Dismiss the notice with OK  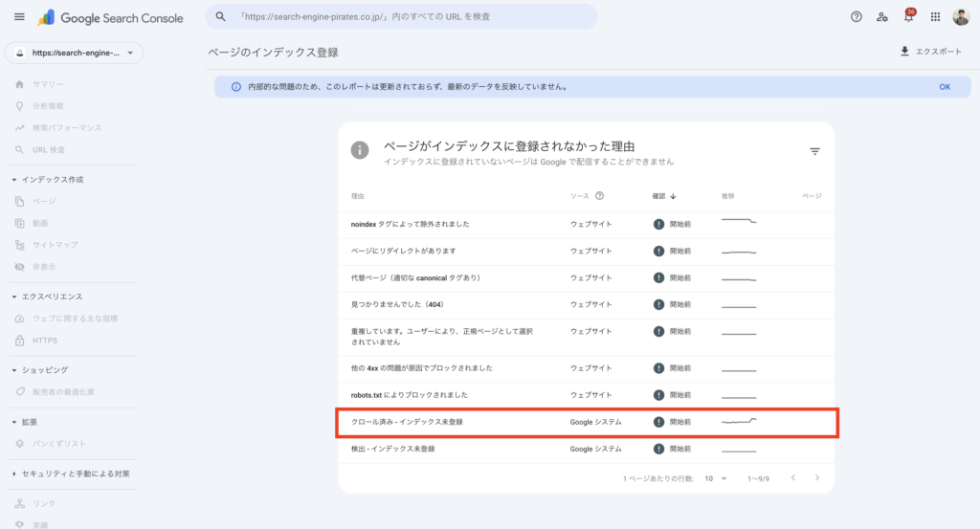pyautogui.click(x=944, y=87)
